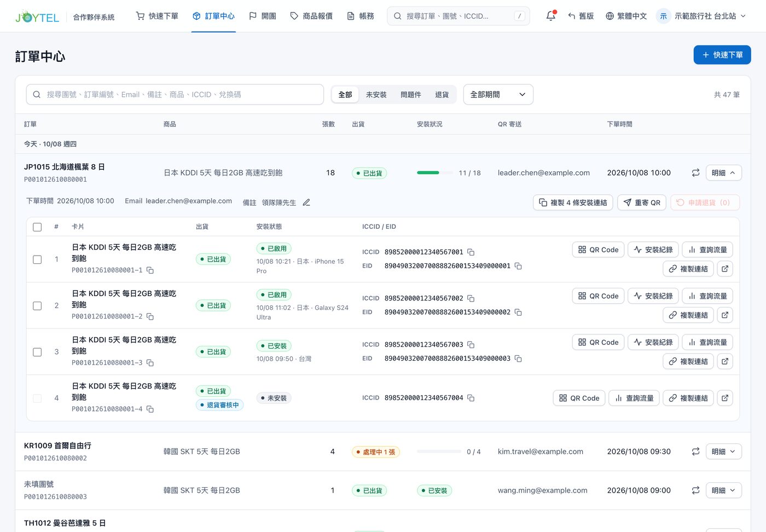
Task: Click the JOYTEL logo
Action: (37, 17)
